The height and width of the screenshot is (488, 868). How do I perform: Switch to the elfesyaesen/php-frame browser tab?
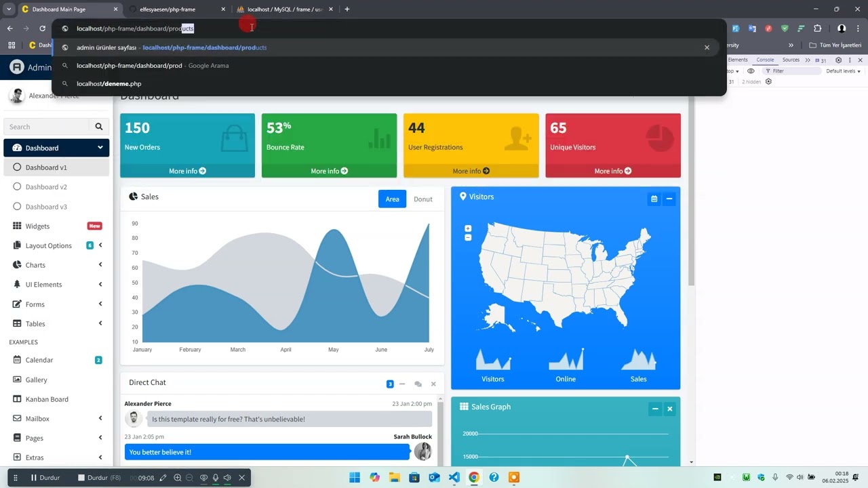pyautogui.click(x=176, y=9)
